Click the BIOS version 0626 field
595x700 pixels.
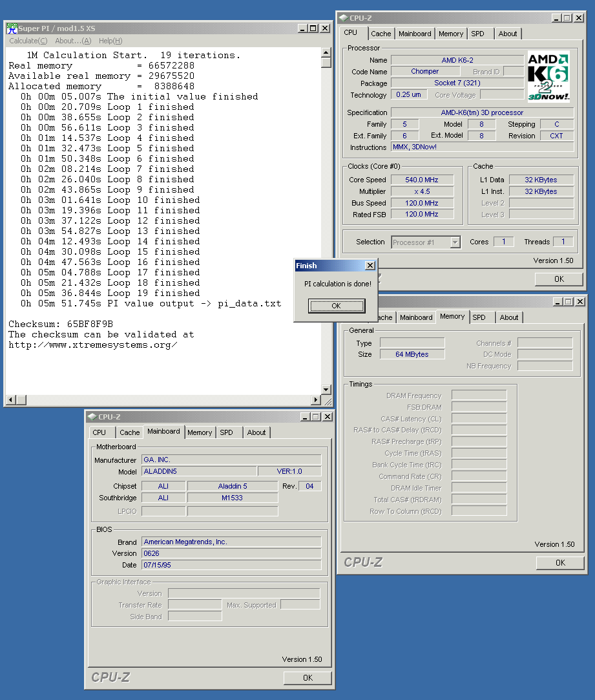coord(231,553)
